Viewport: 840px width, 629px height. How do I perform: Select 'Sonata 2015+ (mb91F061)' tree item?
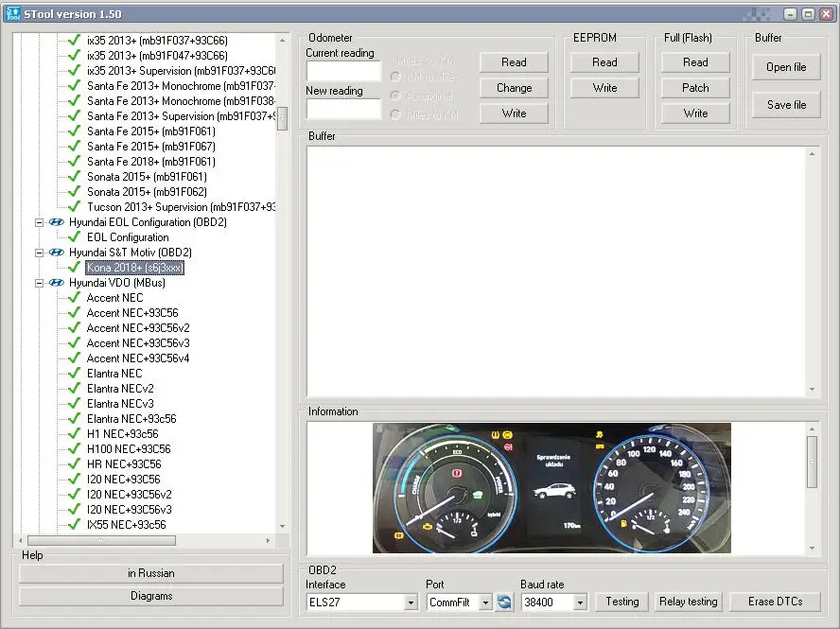pos(147,176)
